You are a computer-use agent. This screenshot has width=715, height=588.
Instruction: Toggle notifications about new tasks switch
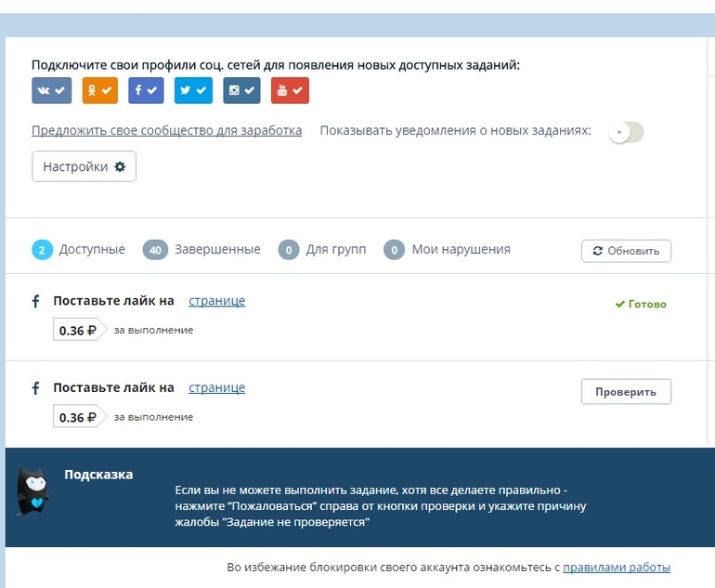[x=625, y=132]
